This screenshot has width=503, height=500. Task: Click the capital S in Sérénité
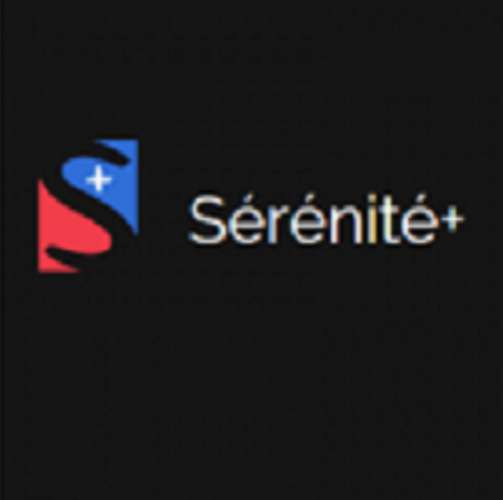pyautogui.click(x=206, y=221)
